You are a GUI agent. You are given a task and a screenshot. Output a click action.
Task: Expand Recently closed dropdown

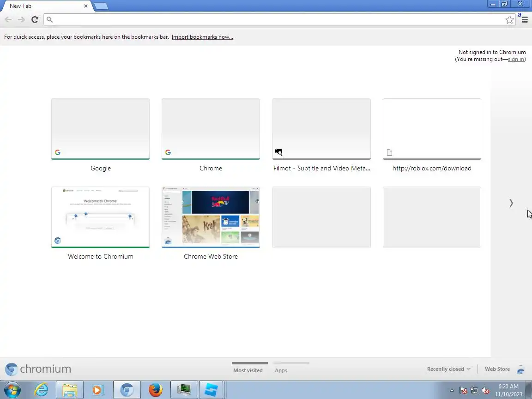[x=448, y=369]
